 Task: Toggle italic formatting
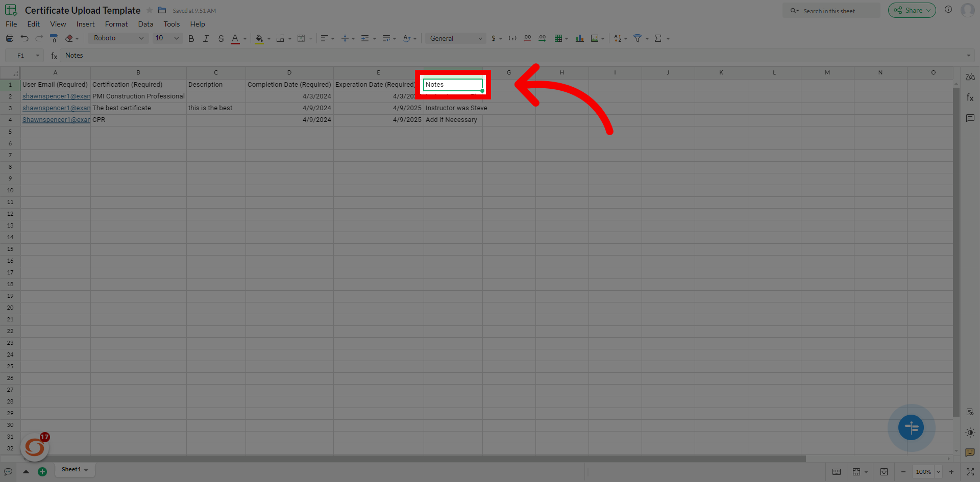click(x=206, y=38)
